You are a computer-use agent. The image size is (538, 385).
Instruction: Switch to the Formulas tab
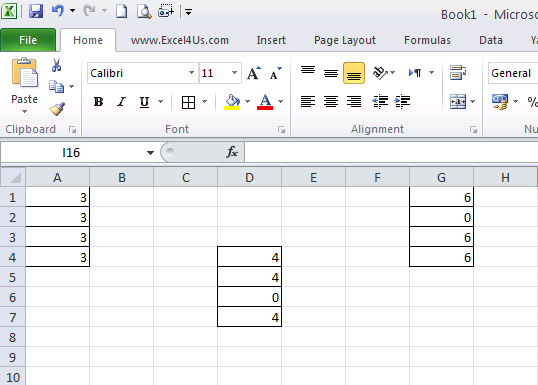[x=427, y=40]
